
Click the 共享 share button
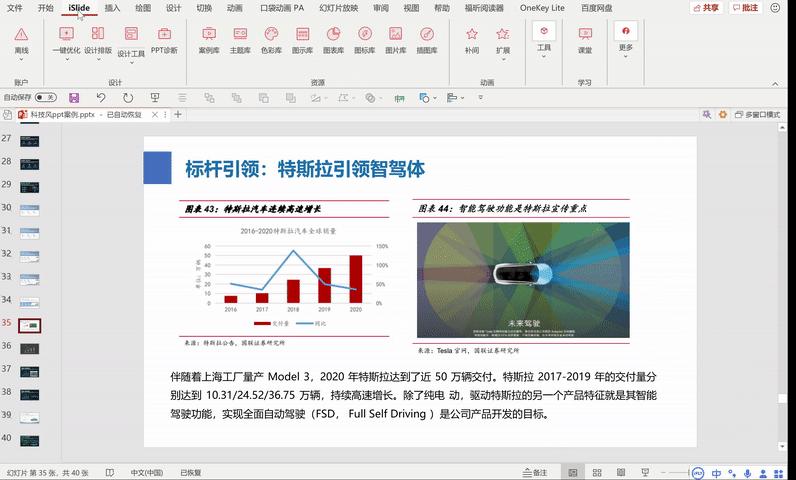tap(706, 8)
